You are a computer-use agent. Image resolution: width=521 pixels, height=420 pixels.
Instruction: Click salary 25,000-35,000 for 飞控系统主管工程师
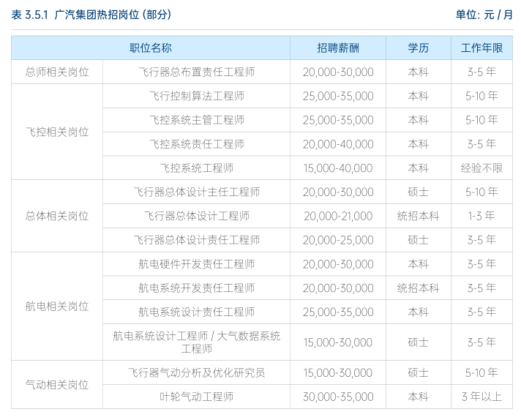338,120
